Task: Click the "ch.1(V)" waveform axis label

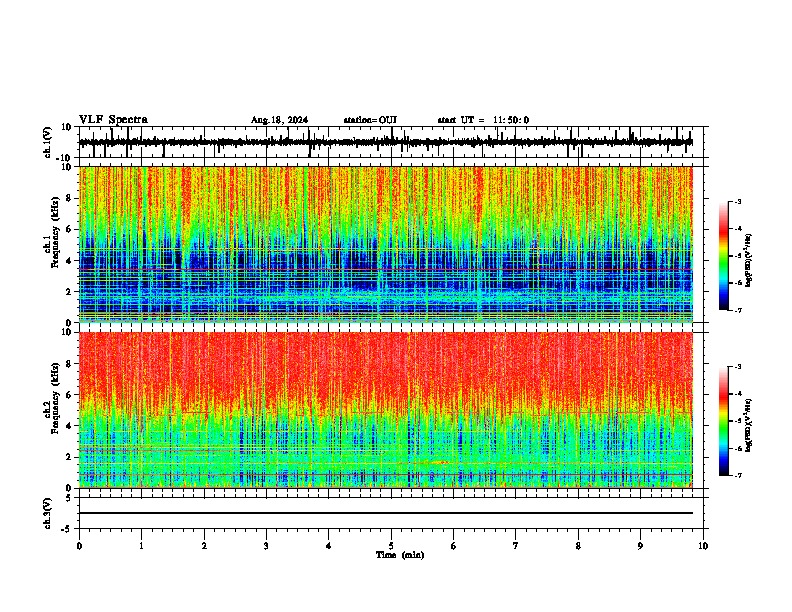Action: [48, 142]
